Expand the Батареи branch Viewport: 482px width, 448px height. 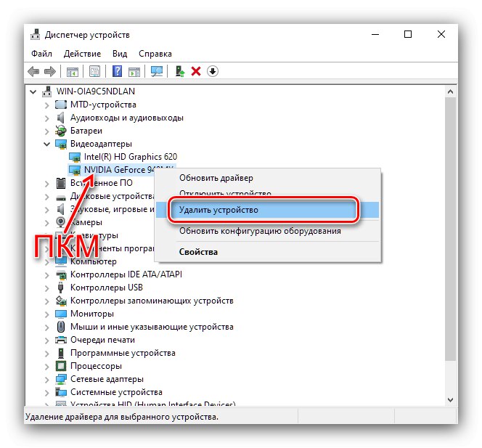46,131
